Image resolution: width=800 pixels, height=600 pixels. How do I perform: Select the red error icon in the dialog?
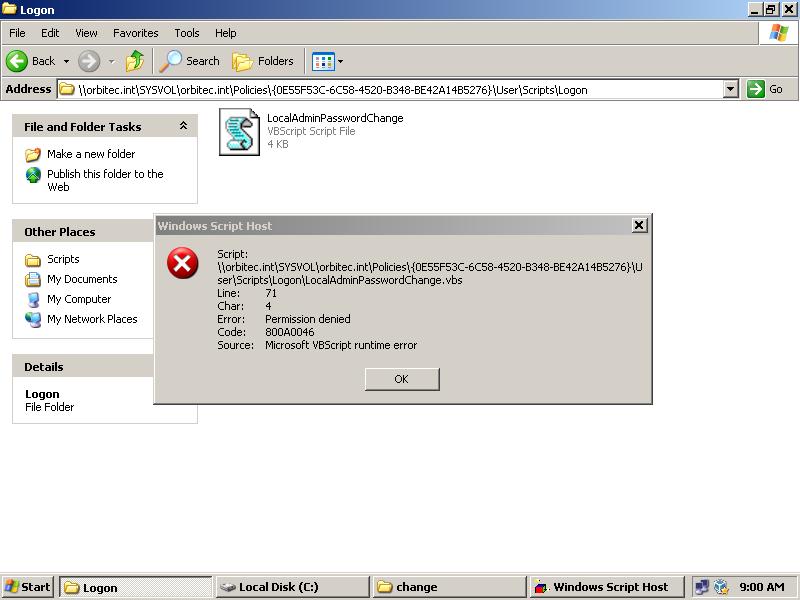181,264
